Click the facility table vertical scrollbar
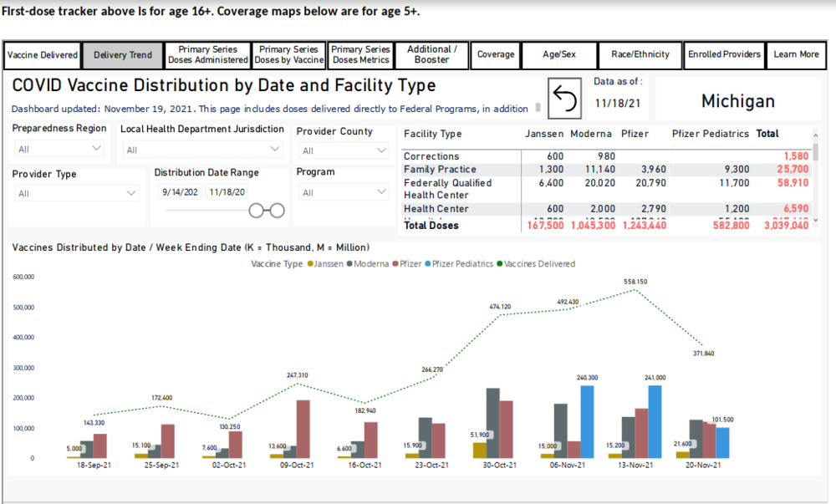836x504 pixels. pos(815,150)
